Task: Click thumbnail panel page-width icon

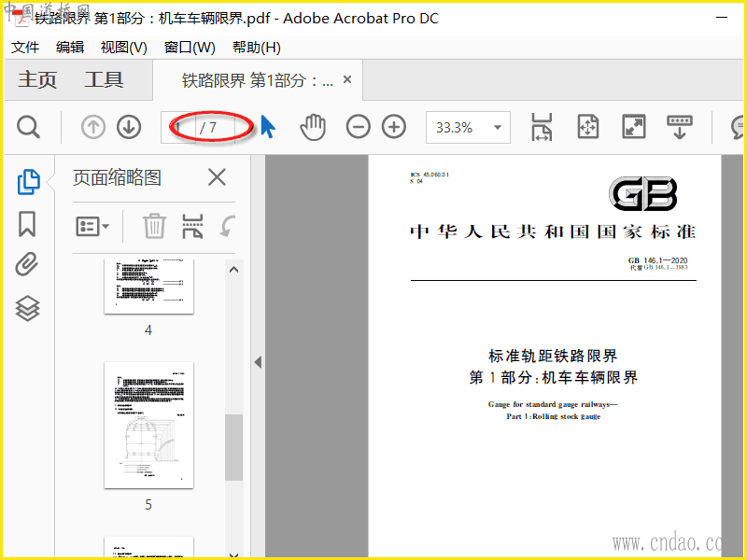Action: point(192,226)
